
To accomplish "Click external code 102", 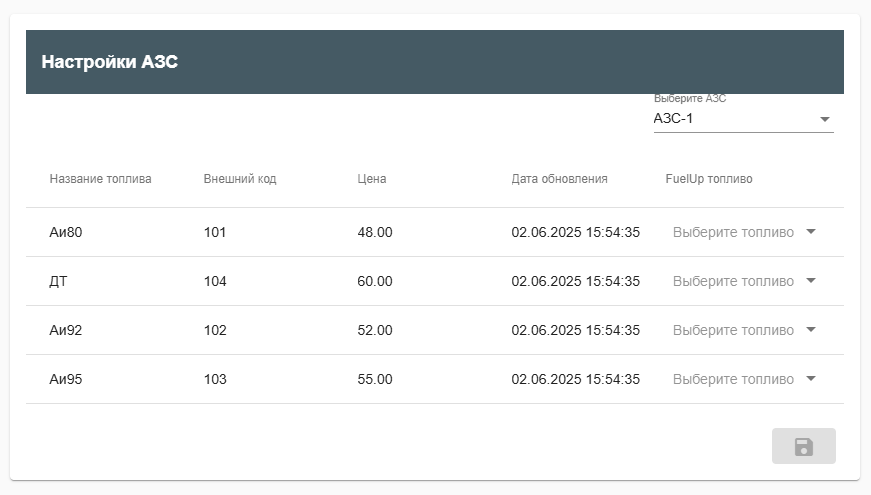I will [215, 330].
